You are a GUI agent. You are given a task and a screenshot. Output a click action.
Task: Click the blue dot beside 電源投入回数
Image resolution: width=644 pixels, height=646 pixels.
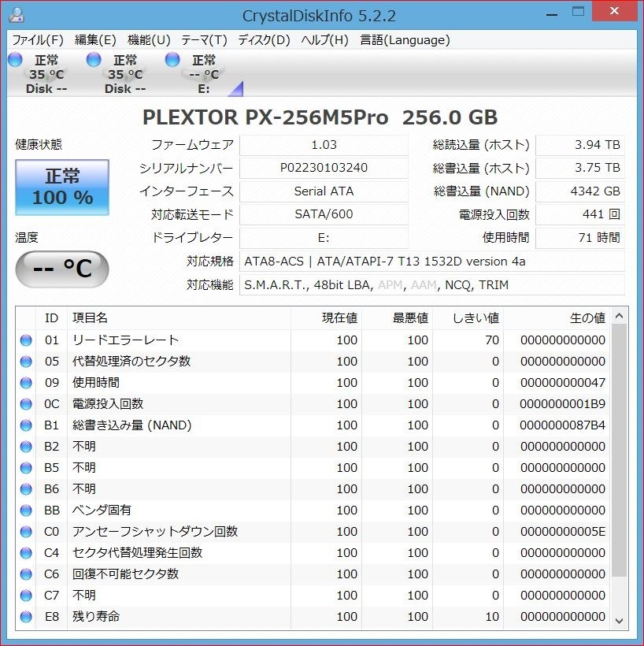26,403
